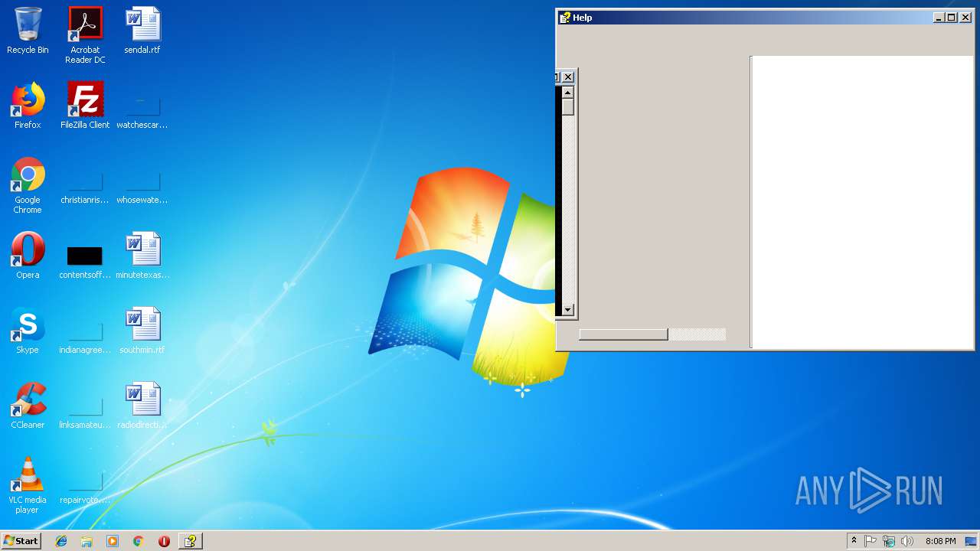Image resolution: width=980 pixels, height=551 pixels.
Task: Click the horizontal scrollbar thumb in Help
Action: coord(623,334)
